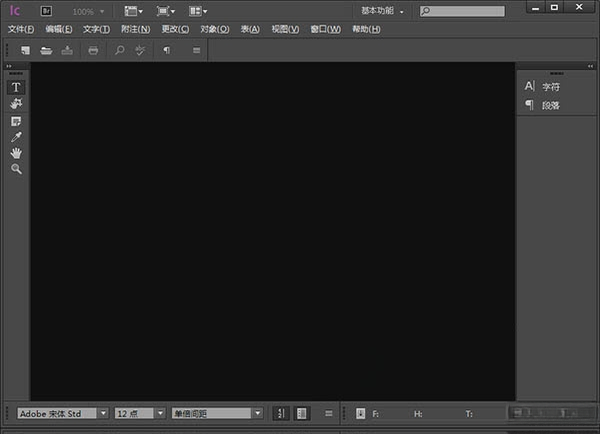Toggle hidden characters pilcrow in toolbar
The image size is (600, 434).
tap(166, 50)
